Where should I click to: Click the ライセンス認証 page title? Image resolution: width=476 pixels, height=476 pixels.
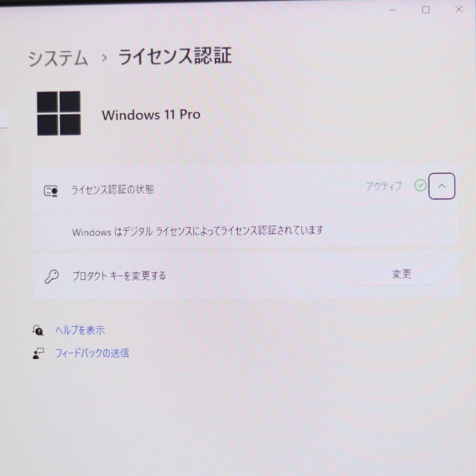click(175, 56)
